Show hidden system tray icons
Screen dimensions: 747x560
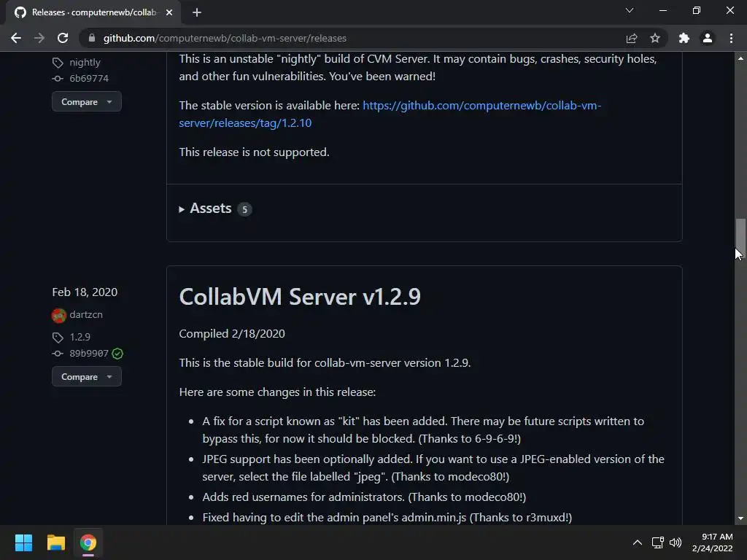(638, 542)
